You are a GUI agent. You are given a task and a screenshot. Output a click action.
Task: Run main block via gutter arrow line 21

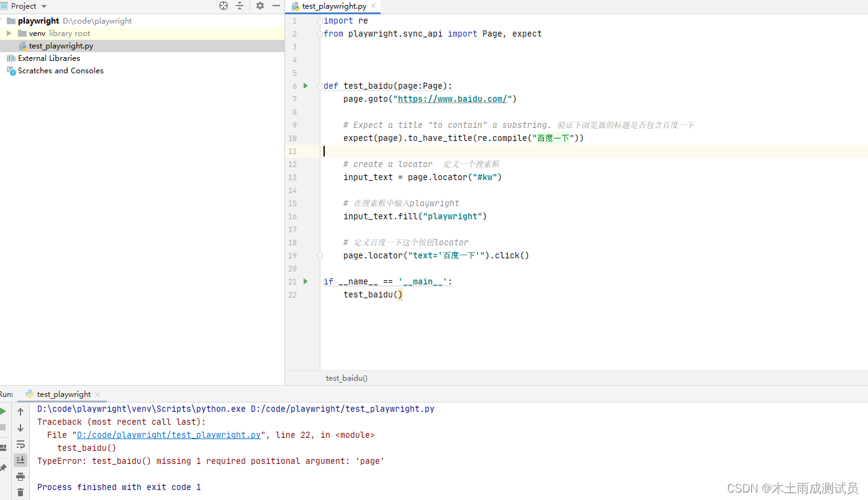(x=305, y=281)
